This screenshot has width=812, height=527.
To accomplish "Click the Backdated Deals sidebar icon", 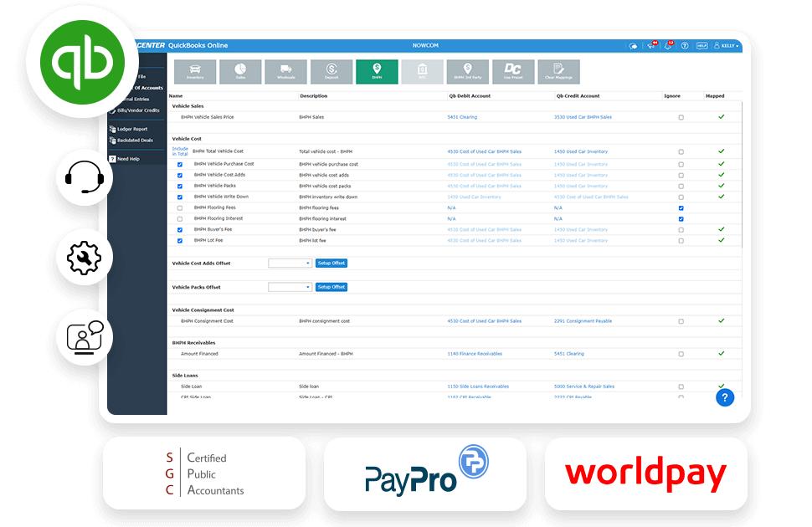I will pyautogui.click(x=112, y=141).
